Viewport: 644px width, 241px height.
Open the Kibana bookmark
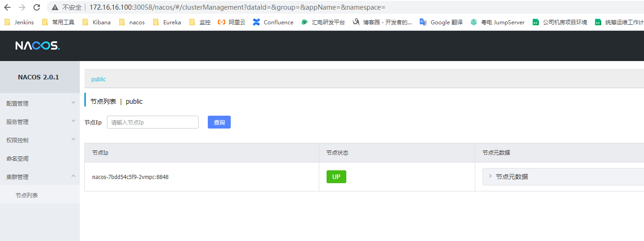[x=96, y=22]
